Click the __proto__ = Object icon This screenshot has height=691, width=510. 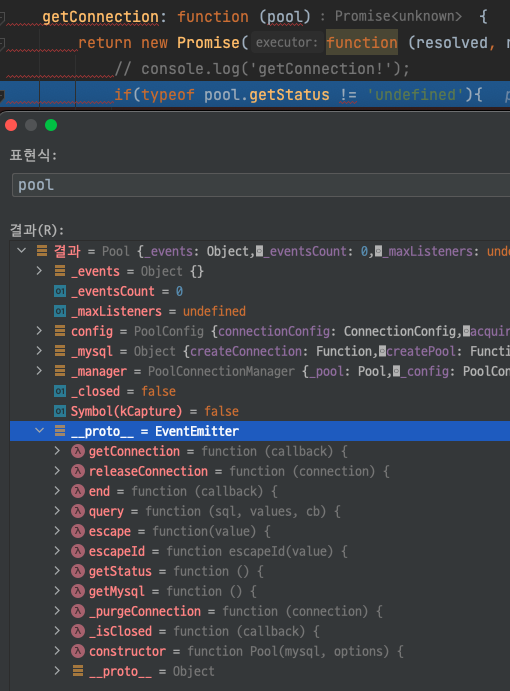[x=78, y=671]
